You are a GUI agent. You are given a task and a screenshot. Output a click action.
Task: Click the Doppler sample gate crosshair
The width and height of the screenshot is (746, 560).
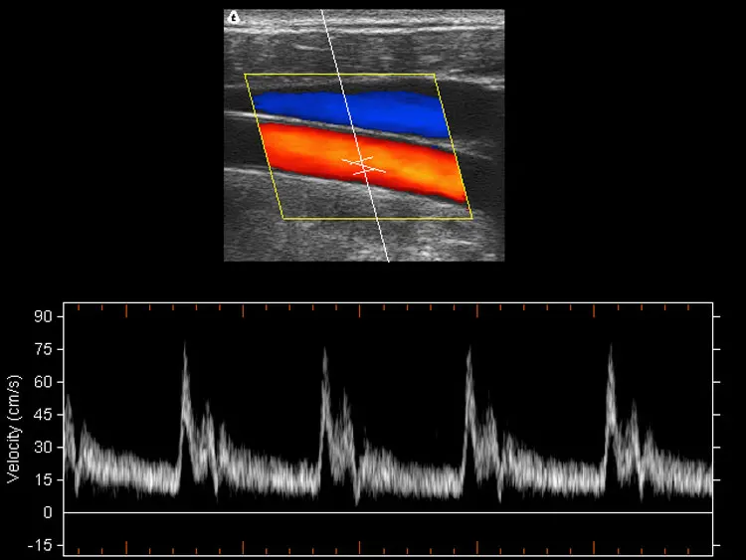[x=364, y=165]
